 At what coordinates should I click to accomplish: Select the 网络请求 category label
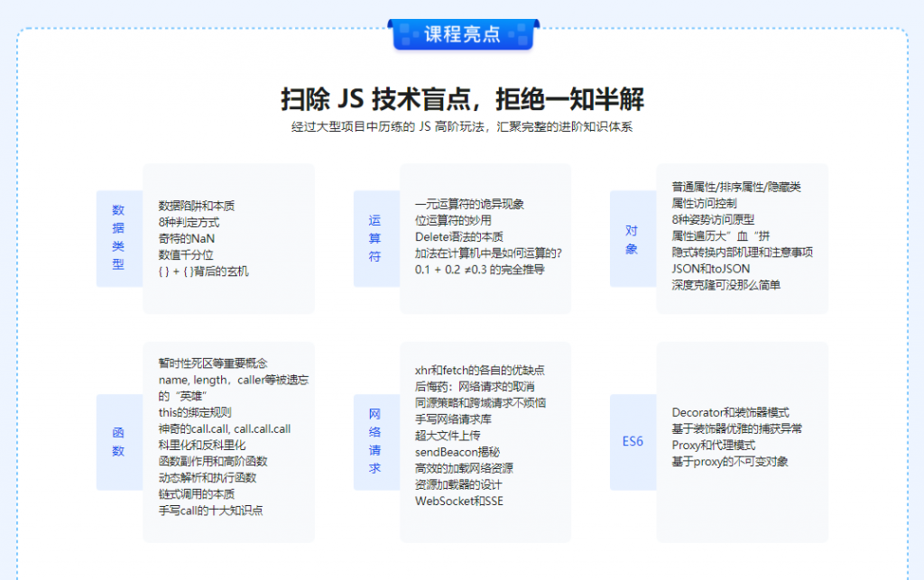pyautogui.click(x=375, y=442)
